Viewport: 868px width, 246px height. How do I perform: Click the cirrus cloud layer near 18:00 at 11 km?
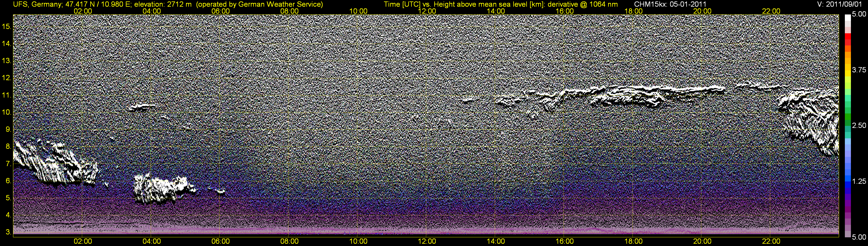(x=627, y=96)
